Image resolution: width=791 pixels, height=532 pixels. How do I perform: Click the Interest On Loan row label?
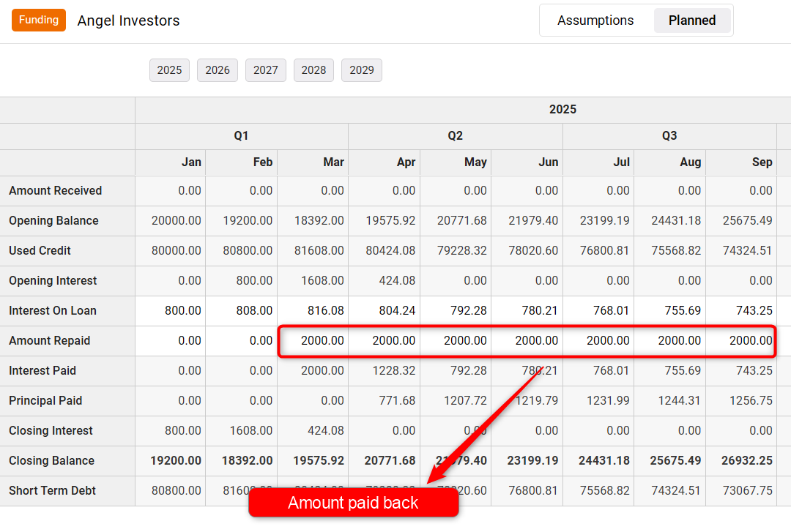point(53,310)
